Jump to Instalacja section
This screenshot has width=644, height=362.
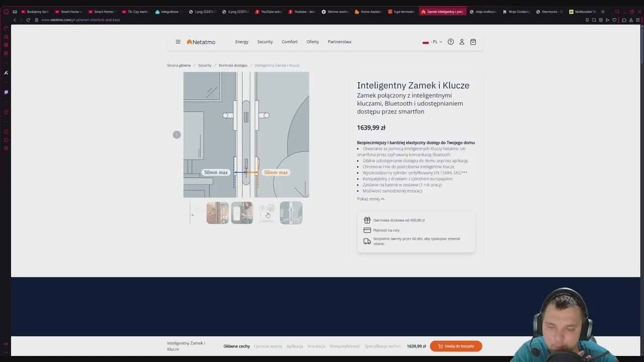coord(316,346)
